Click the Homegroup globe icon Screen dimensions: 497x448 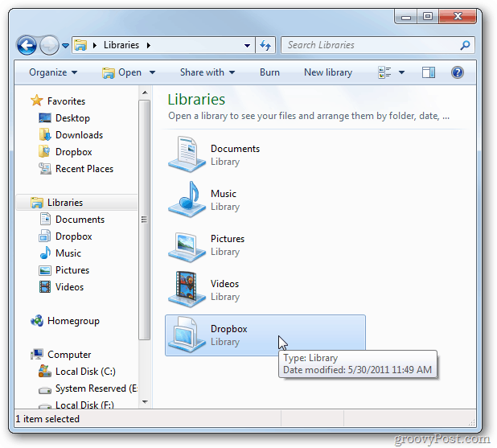tap(37, 321)
